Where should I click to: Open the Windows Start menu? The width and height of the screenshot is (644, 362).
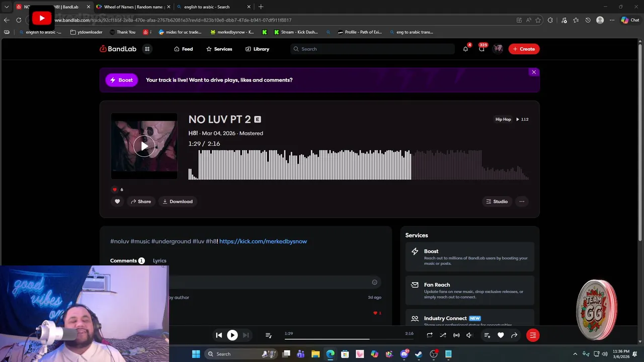(196, 354)
